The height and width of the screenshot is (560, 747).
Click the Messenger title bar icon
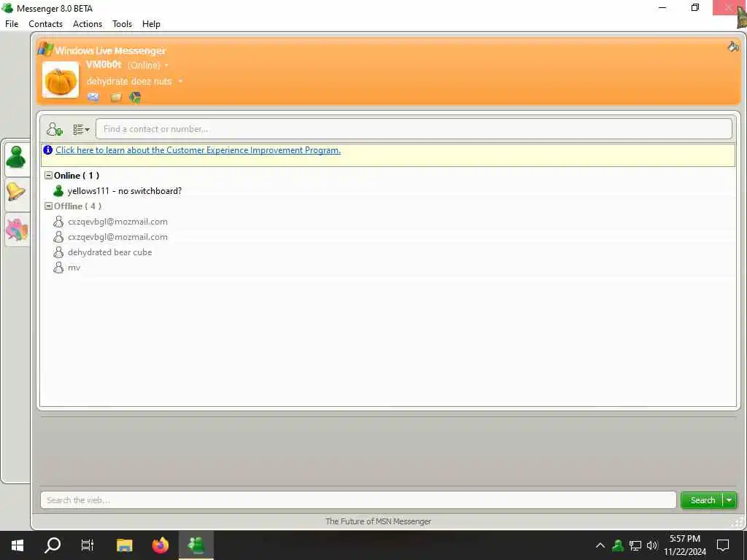7,7
